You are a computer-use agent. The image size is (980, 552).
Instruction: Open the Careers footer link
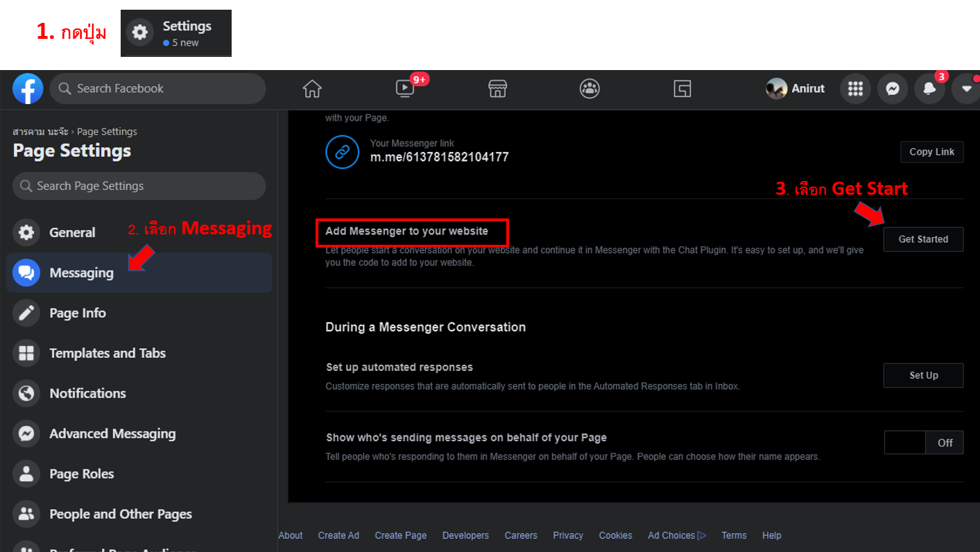(521, 535)
